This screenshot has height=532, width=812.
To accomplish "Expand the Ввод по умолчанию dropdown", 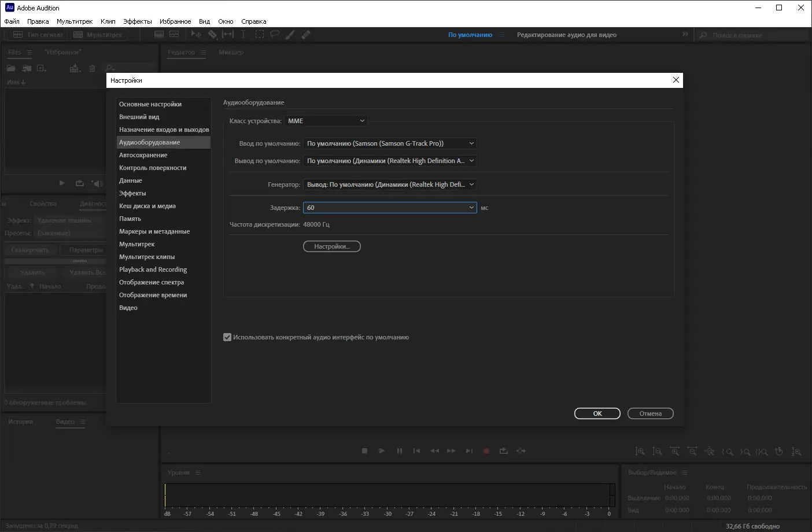I will coord(390,143).
